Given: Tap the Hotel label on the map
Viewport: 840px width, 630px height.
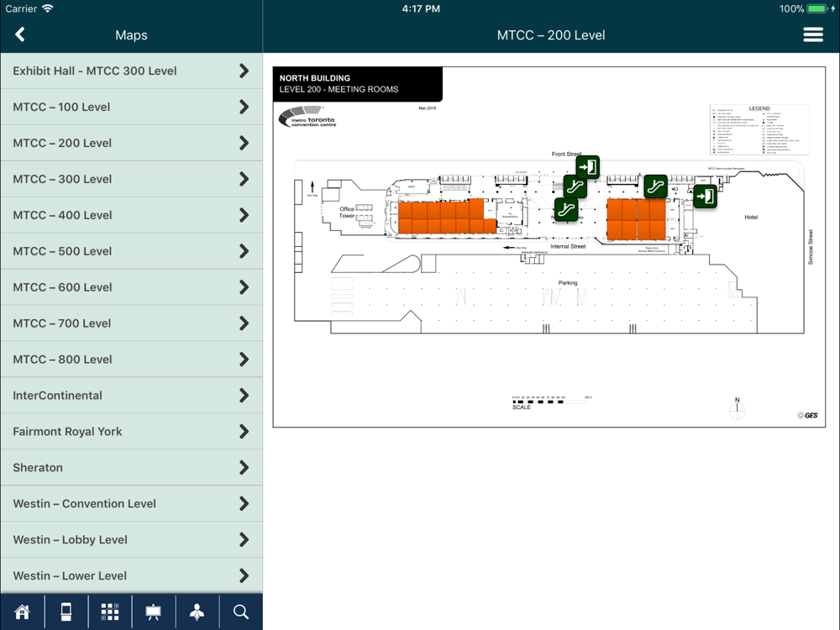Looking at the screenshot, I should tap(751, 217).
